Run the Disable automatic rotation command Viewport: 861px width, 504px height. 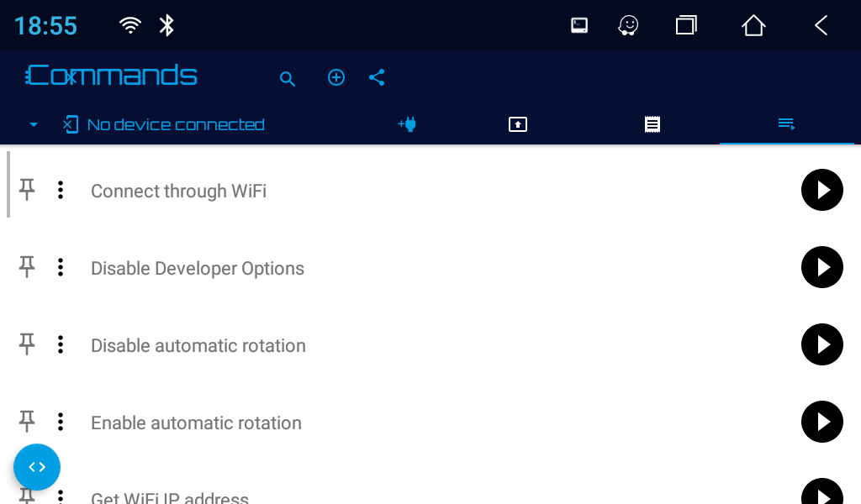821,344
